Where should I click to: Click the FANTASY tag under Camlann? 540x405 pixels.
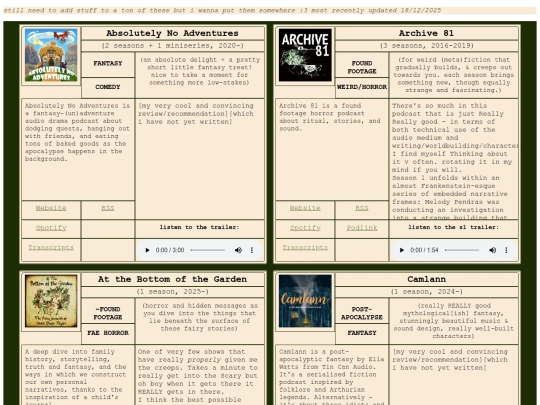click(362, 333)
